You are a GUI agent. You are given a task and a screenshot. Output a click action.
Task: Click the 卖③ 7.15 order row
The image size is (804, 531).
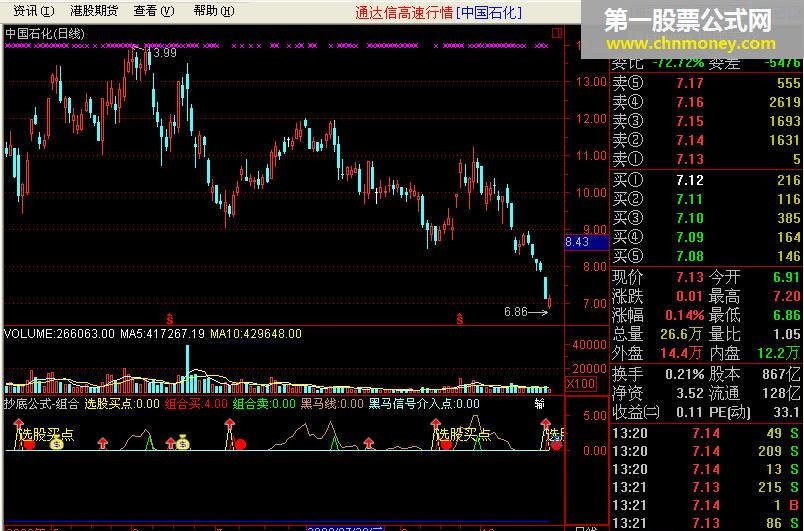click(x=706, y=121)
